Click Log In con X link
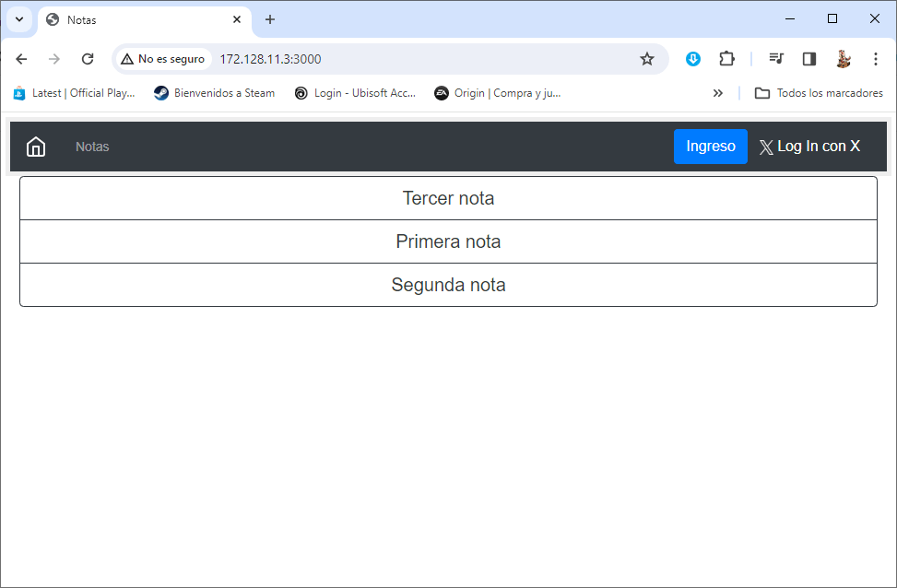 (809, 147)
